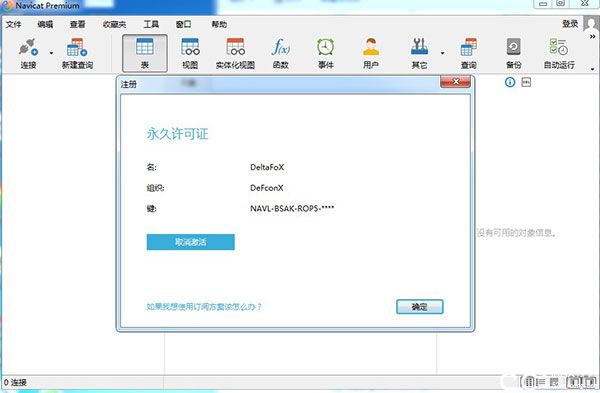Click the Login (登录) link
600x393 pixels.
click(570, 24)
